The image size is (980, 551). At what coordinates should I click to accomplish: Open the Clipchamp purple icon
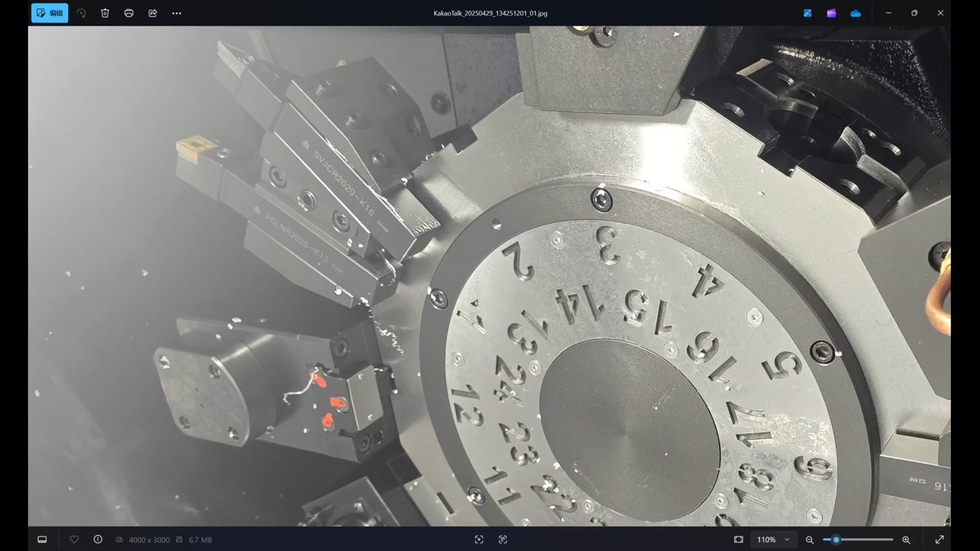click(x=831, y=13)
